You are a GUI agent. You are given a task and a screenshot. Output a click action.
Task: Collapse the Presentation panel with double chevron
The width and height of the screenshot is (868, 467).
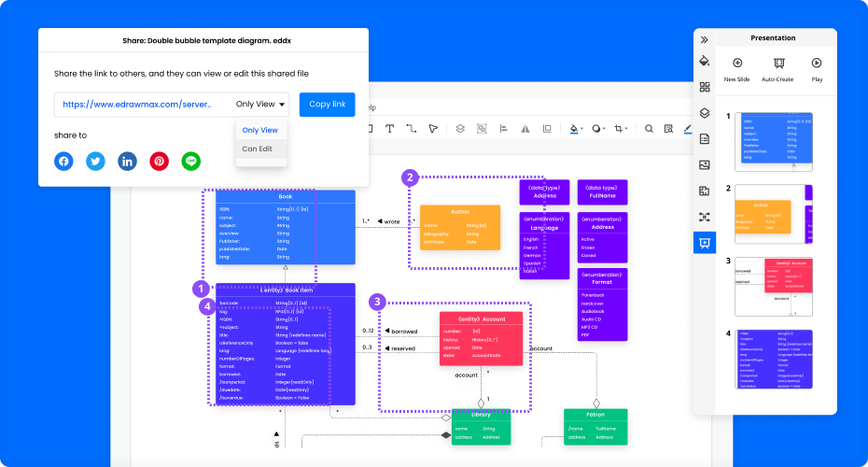[x=705, y=39]
